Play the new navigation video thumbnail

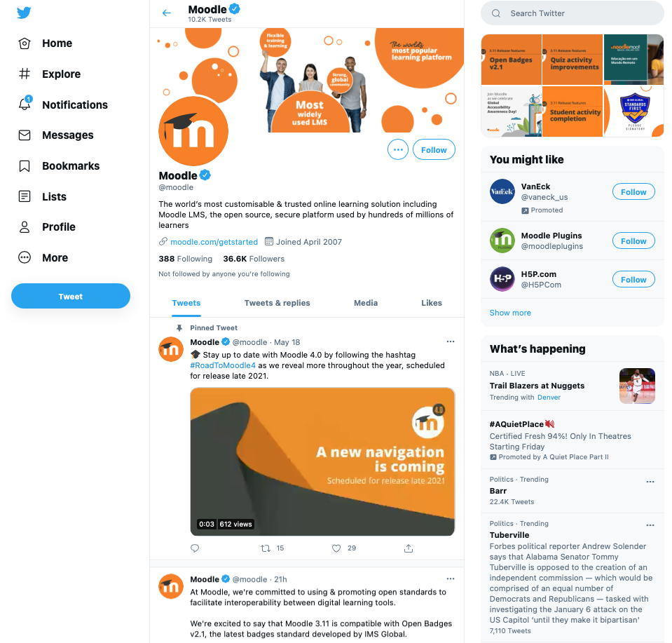pos(322,461)
